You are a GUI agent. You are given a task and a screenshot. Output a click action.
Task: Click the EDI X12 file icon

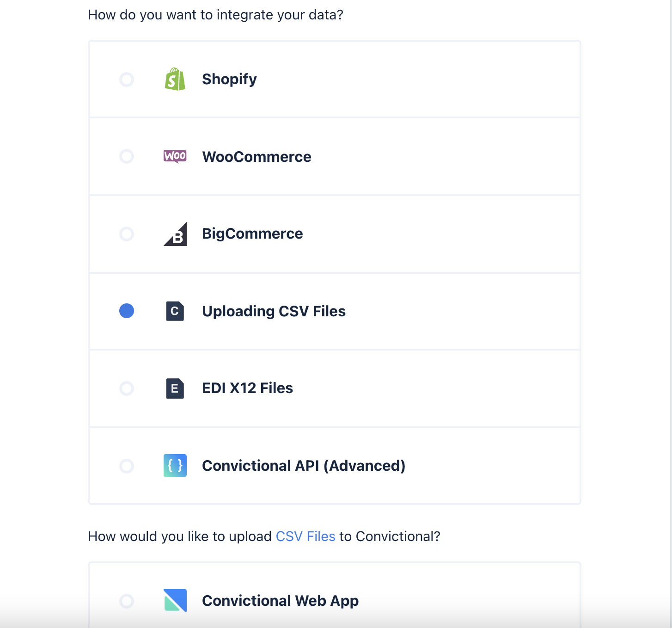coord(174,388)
